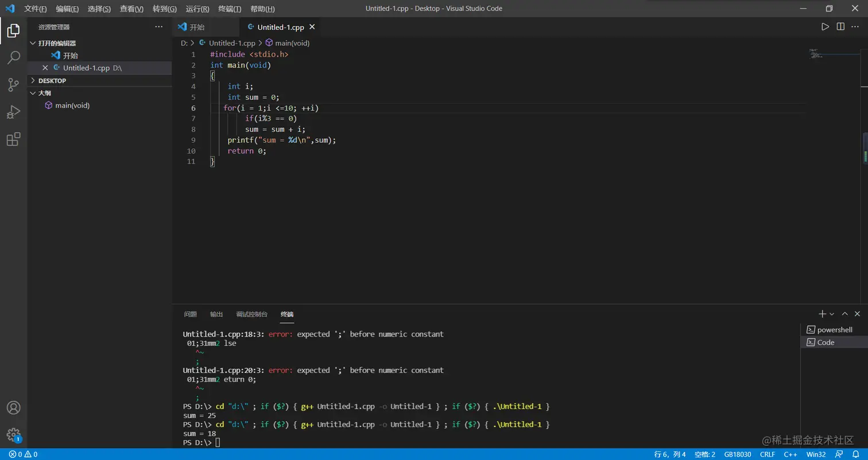Screen dimensions: 868x460
Task: Maximize the terminal panel with the up chevron
Action: click(x=845, y=314)
